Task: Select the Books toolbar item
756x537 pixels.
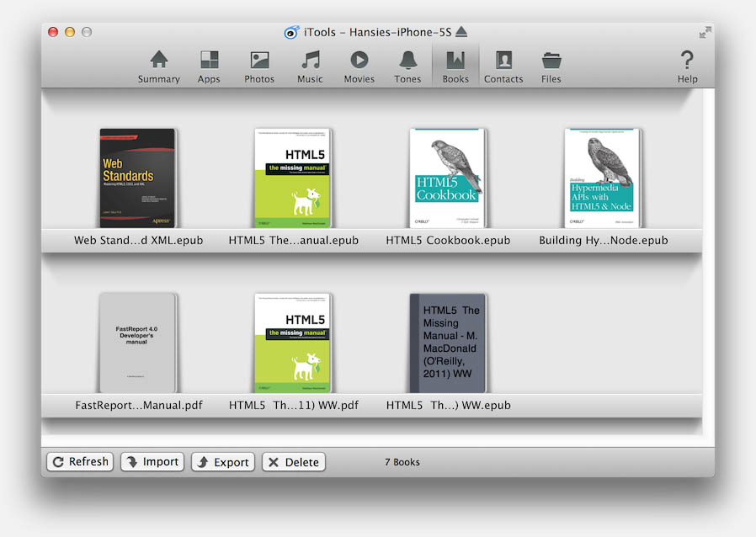Action: pyautogui.click(x=455, y=67)
